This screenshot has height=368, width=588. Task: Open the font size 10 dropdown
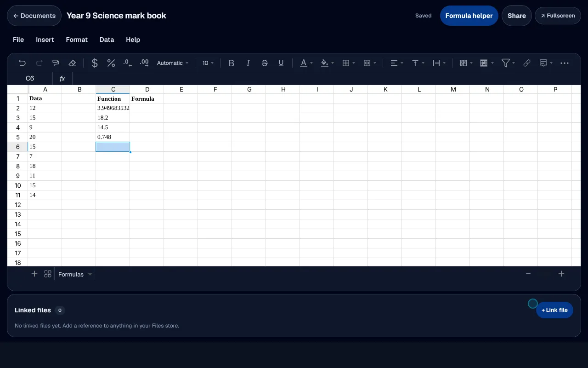pos(208,63)
